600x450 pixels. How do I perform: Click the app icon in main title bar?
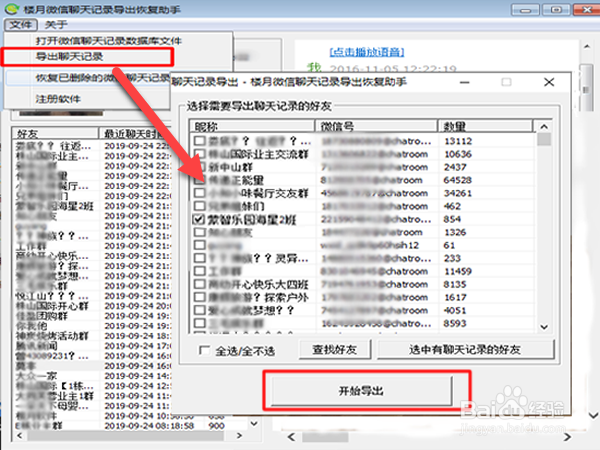(12, 8)
